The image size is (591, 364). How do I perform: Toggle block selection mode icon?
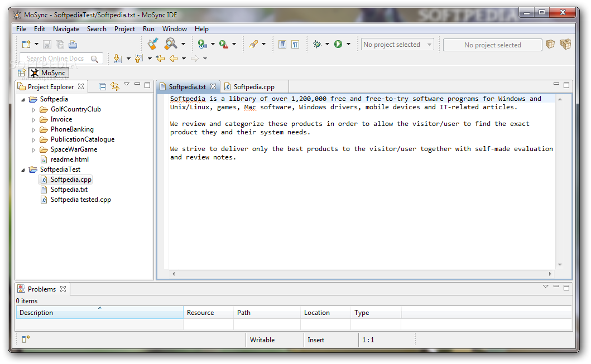click(x=282, y=45)
